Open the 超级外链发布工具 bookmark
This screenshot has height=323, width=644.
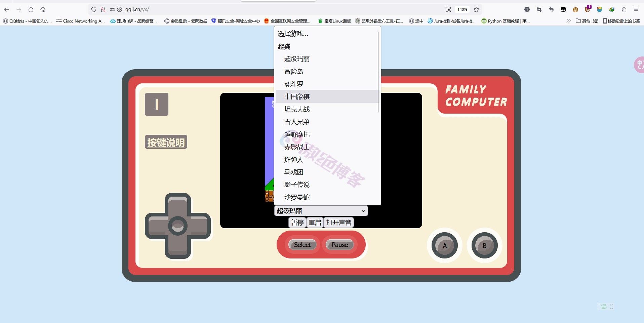tap(379, 21)
